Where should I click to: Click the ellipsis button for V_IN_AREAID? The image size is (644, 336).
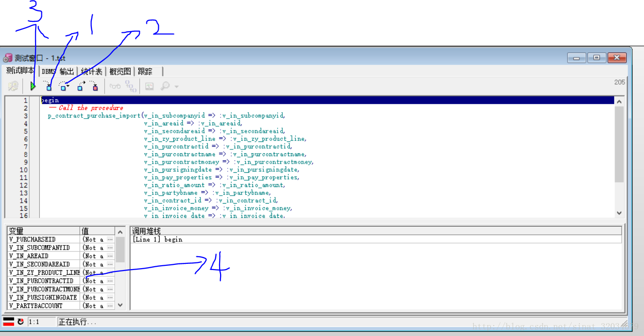click(x=110, y=256)
